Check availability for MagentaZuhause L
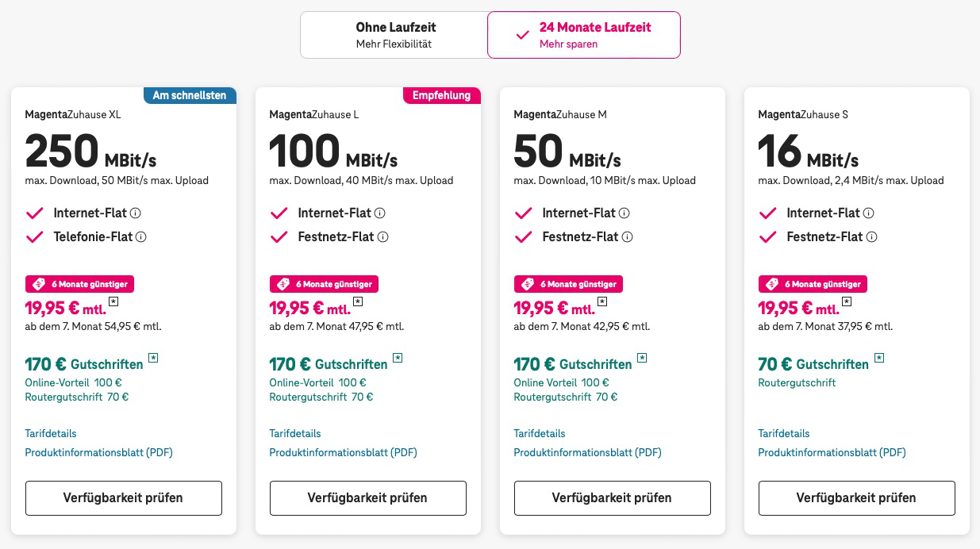980x549 pixels. (x=367, y=498)
